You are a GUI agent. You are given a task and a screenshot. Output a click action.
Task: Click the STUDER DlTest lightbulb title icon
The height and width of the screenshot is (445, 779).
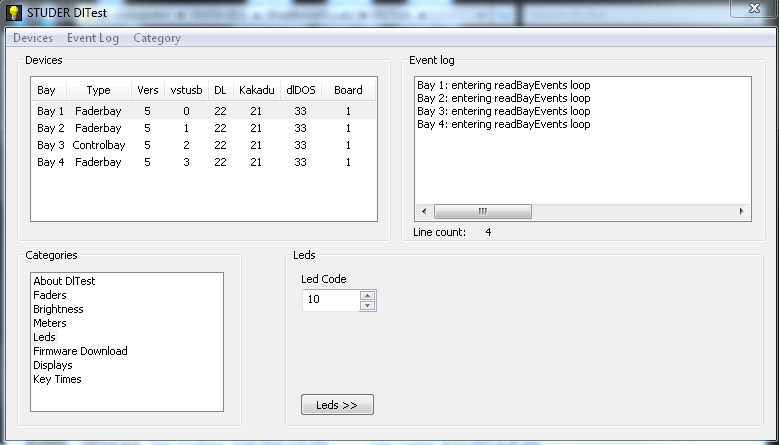14,12
